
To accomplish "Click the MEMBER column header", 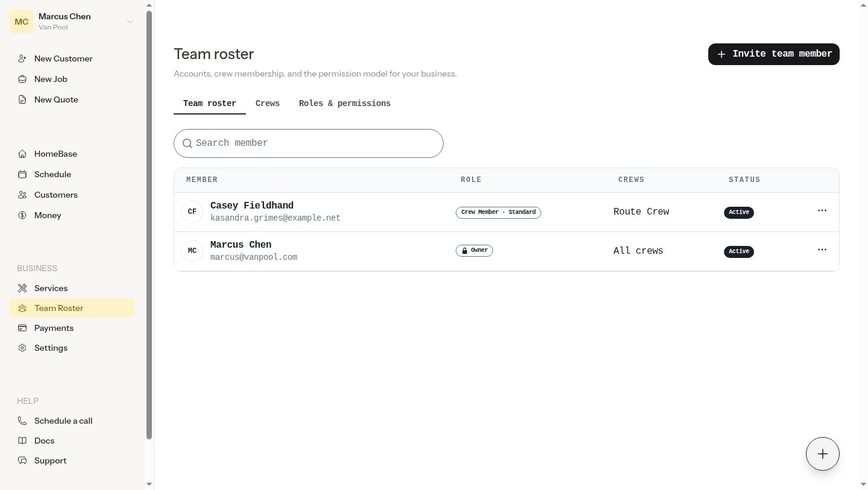I will point(202,180).
